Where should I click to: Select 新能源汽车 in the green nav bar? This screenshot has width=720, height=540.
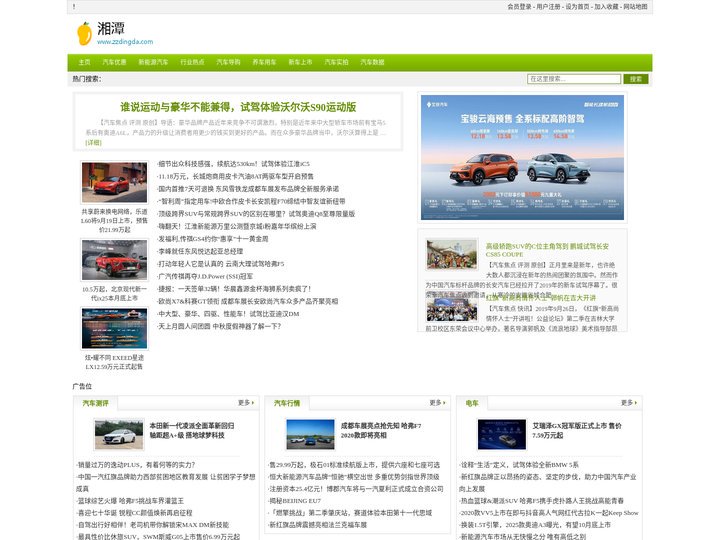(x=153, y=62)
